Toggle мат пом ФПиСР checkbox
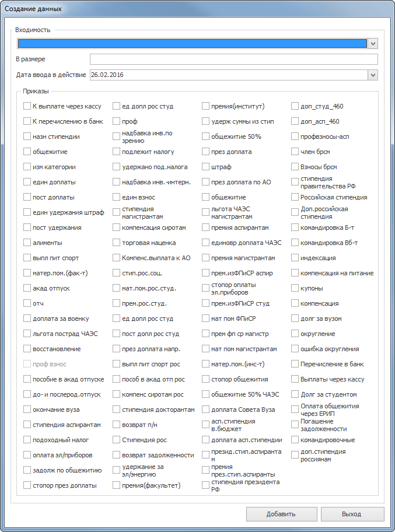Screen dimensions: 395x532 (205, 318)
